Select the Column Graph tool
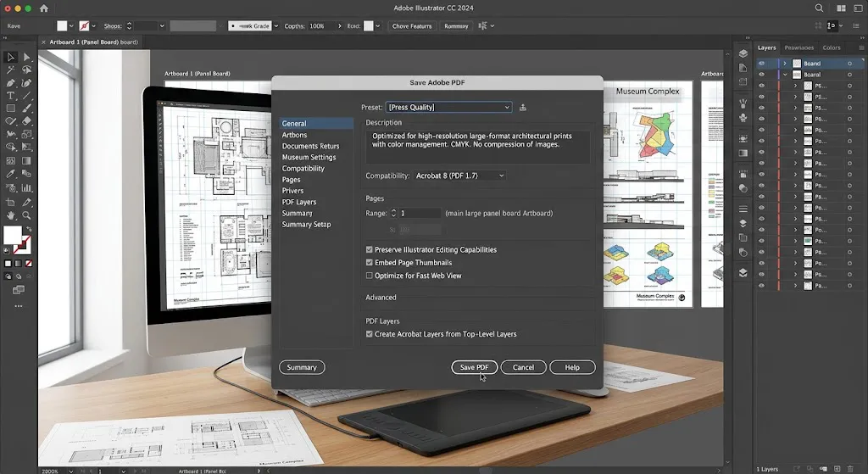The width and height of the screenshot is (868, 474). click(26, 187)
